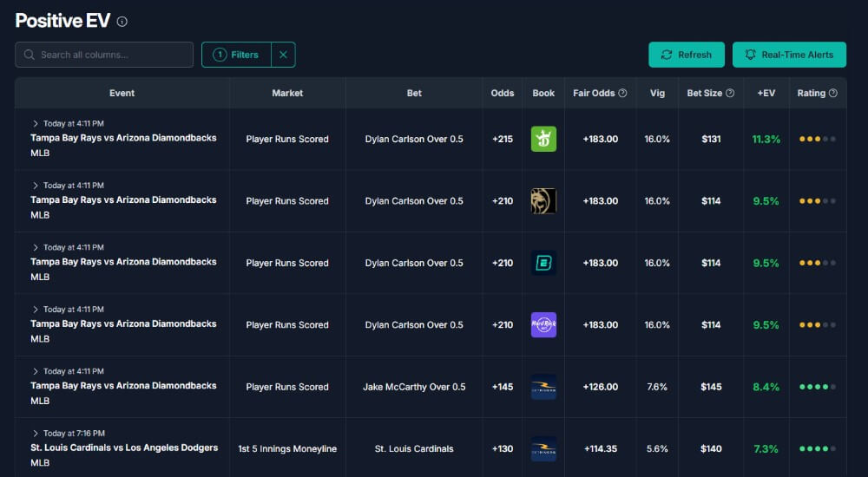Screen dimensions: 868x477
Task: Click the green rating dots on 8.4% row
Action: (818, 387)
